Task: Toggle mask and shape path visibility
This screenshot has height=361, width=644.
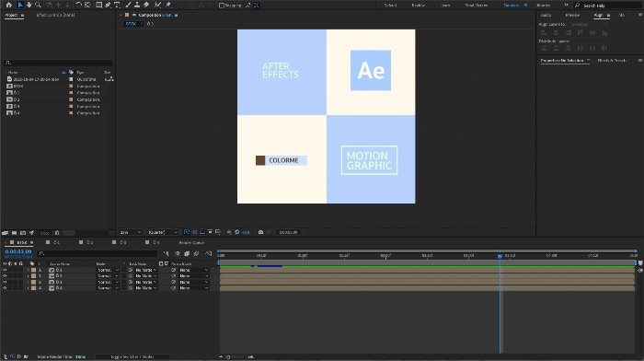Action: [x=202, y=232]
